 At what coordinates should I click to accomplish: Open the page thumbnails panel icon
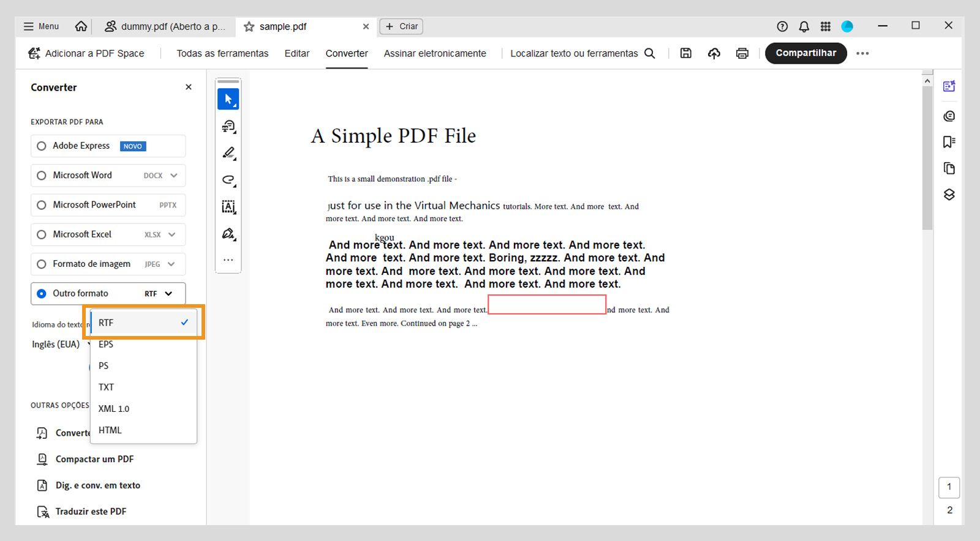tap(949, 168)
